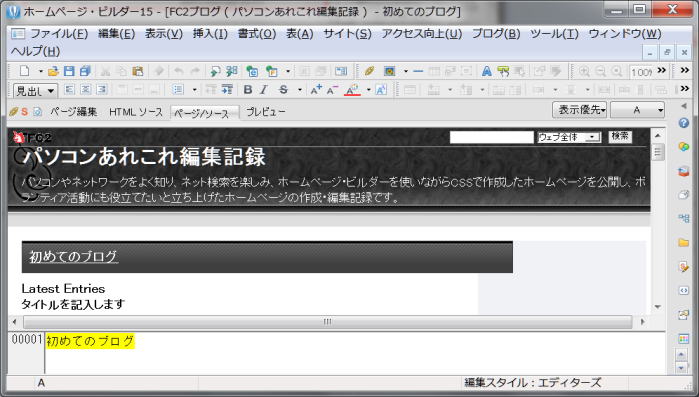Click the Replace icon next to Find
The height and width of the screenshot is (397, 699).
(232, 71)
